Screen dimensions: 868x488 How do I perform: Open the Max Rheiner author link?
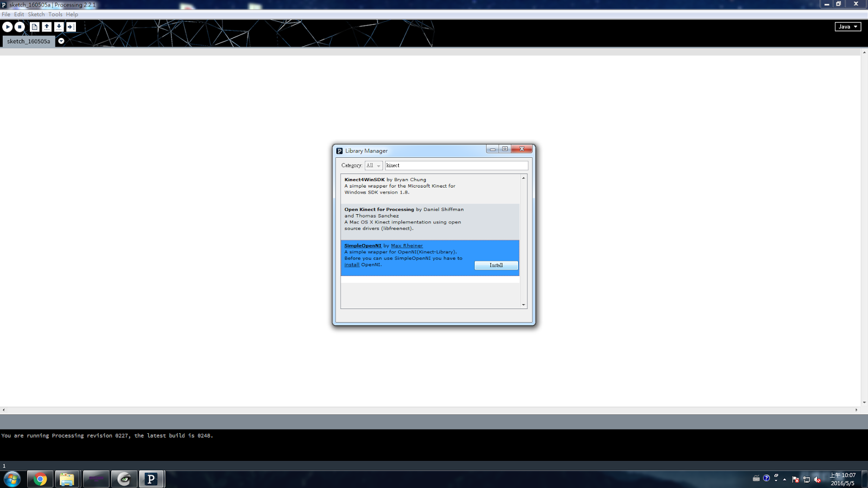(407, 246)
